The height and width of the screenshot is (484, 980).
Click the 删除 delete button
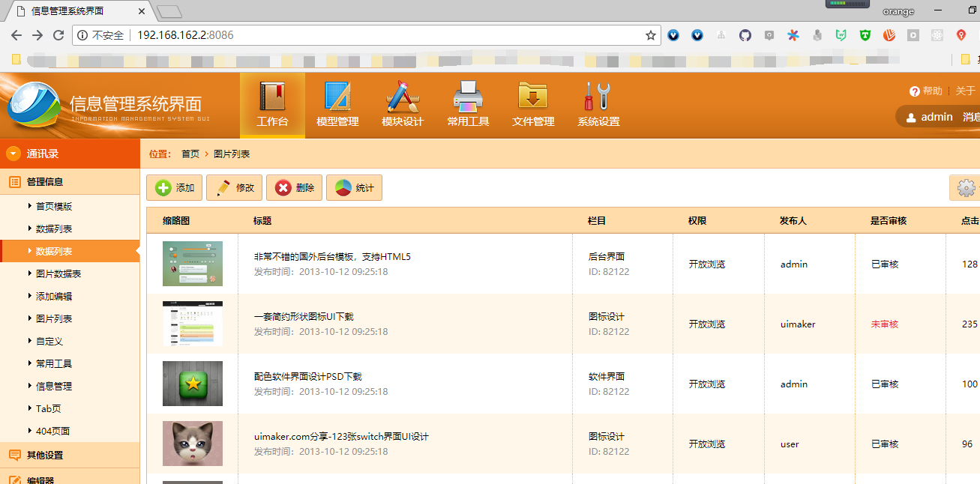pyautogui.click(x=294, y=188)
